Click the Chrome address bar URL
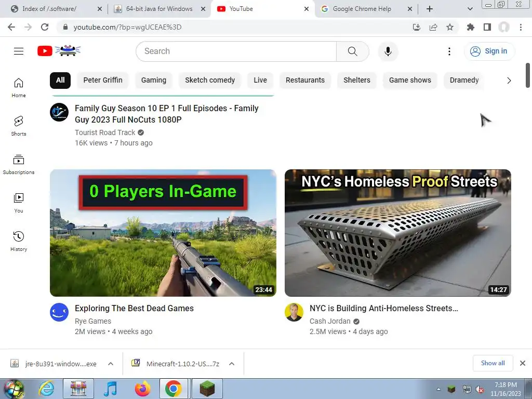 pyautogui.click(x=127, y=27)
